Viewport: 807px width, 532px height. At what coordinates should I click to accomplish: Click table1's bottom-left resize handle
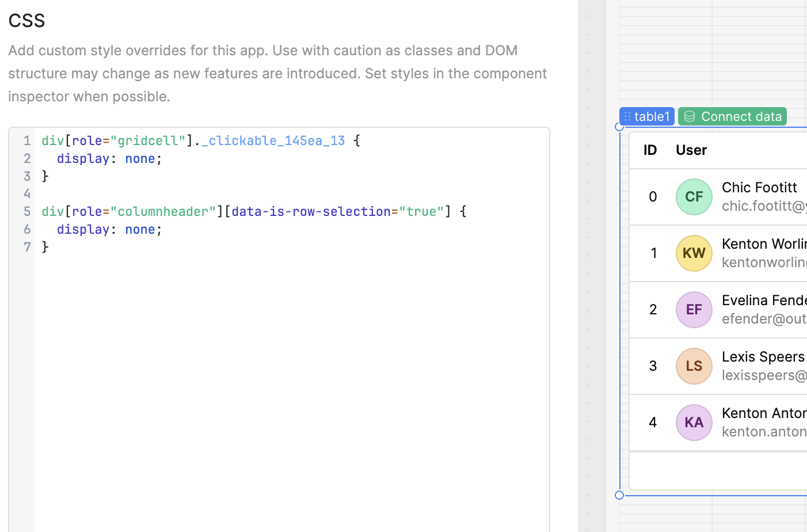tap(619, 495)
